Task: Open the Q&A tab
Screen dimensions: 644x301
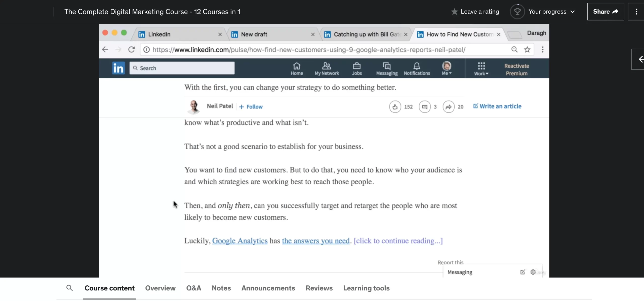Action: coord(193,288)
